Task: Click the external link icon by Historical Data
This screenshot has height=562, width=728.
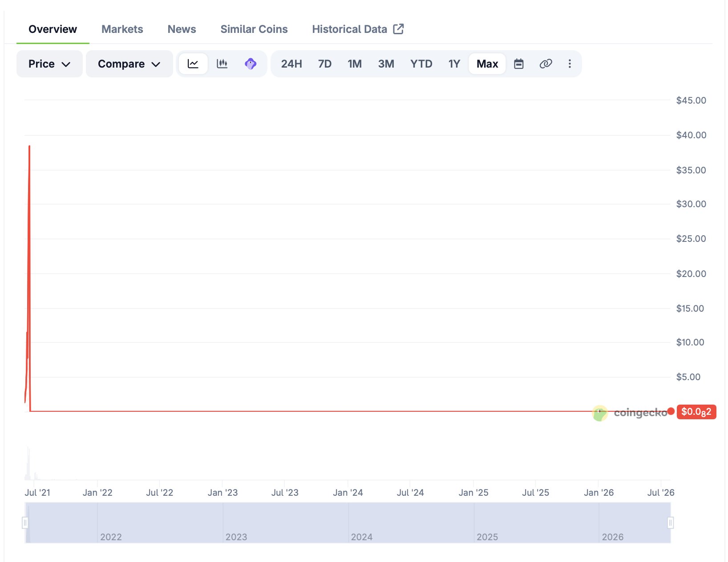Action: (398, 29)
